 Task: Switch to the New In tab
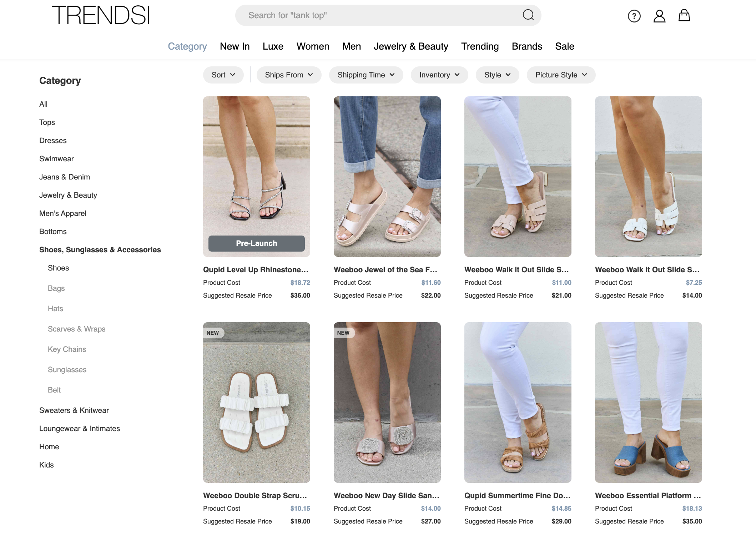(235, 46)
